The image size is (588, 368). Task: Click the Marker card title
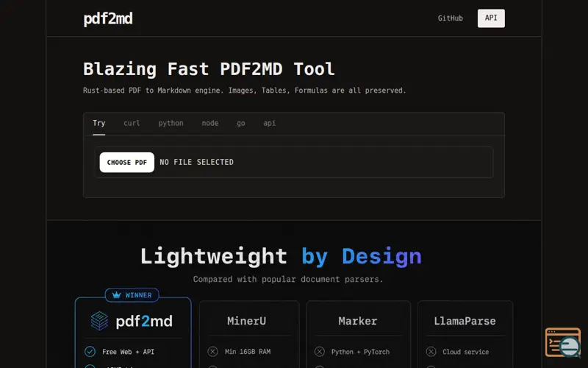pyautogui.click(x=357, y=321)
